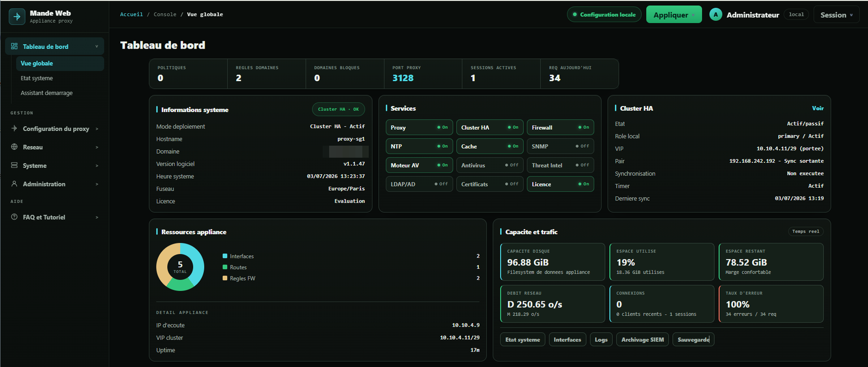This screenshot has width=868, height=367.
Task: Click the Voir link in Cluster HA
Action: (x=818, y=108)
